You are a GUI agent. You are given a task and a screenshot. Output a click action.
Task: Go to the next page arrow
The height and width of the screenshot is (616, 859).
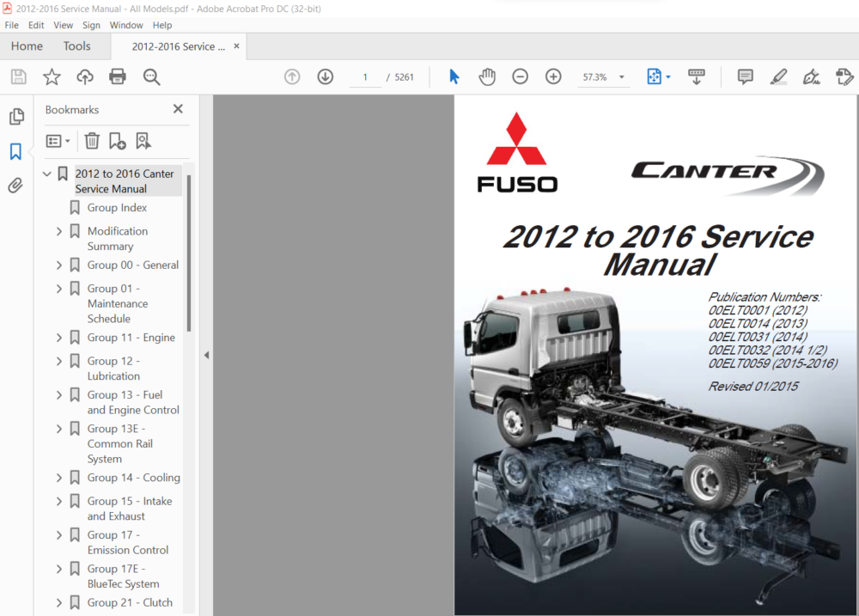(326, 76)
